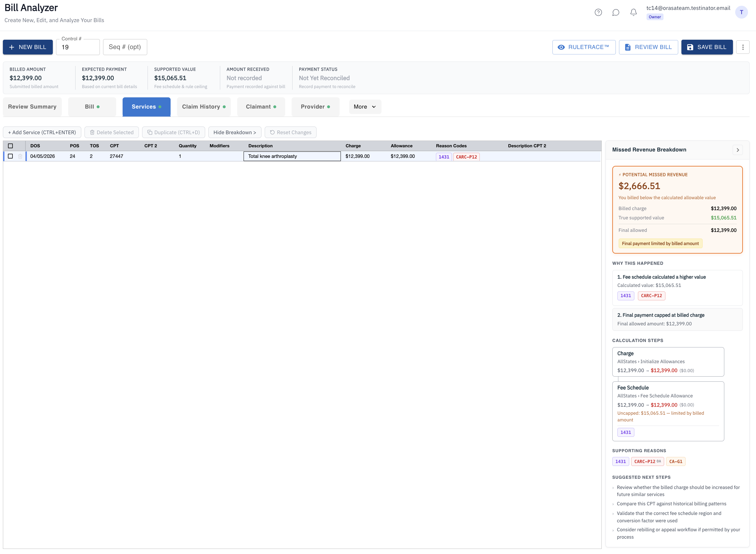
Task: Click the Charge calculation step card
Action: (x=668, y=362)
